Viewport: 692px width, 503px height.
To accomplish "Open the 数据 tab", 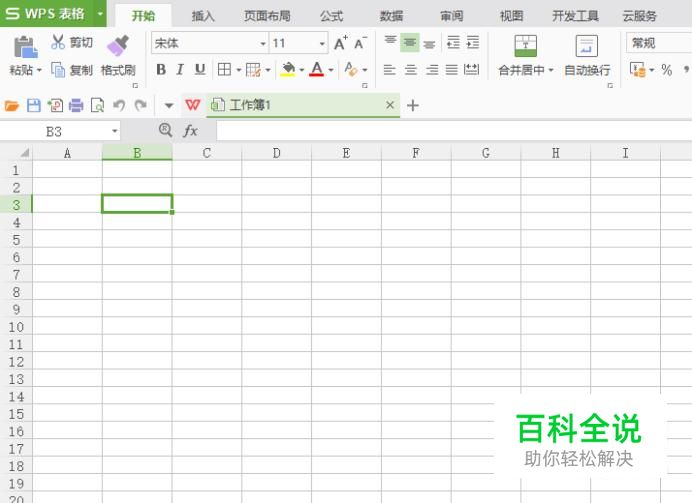I will (391, 16).
